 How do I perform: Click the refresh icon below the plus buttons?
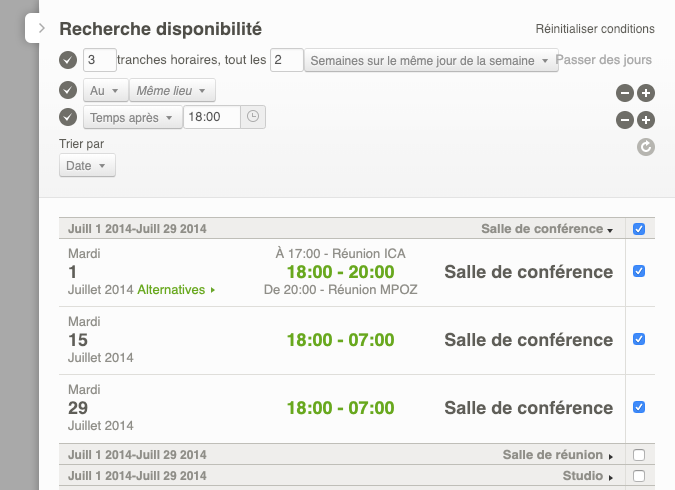(646, 148)
